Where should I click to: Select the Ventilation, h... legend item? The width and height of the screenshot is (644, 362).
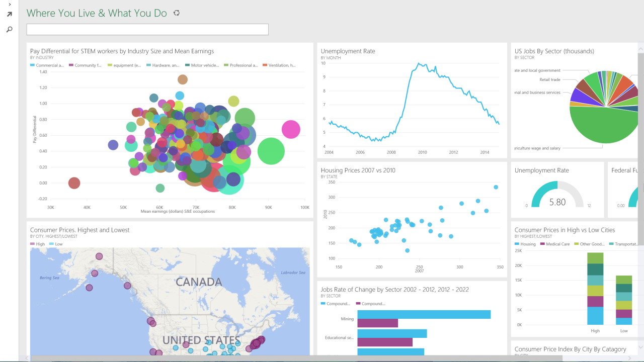[x=279, y=65]
